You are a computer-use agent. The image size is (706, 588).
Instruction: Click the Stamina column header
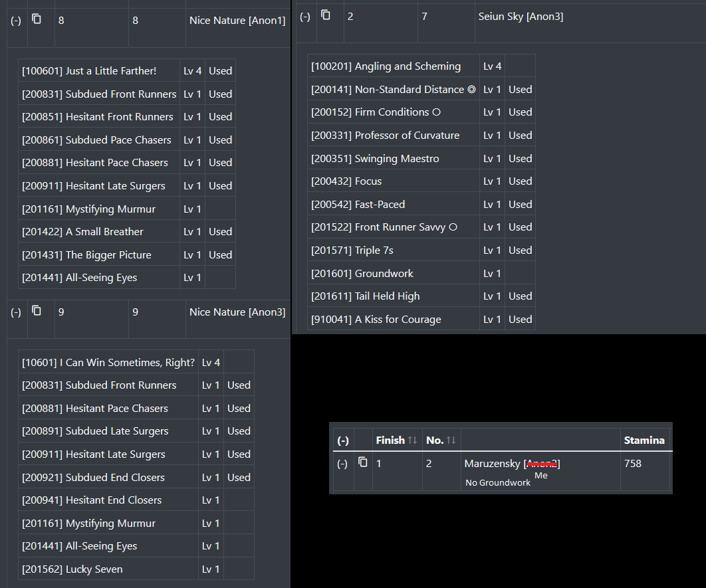[644, 440]
